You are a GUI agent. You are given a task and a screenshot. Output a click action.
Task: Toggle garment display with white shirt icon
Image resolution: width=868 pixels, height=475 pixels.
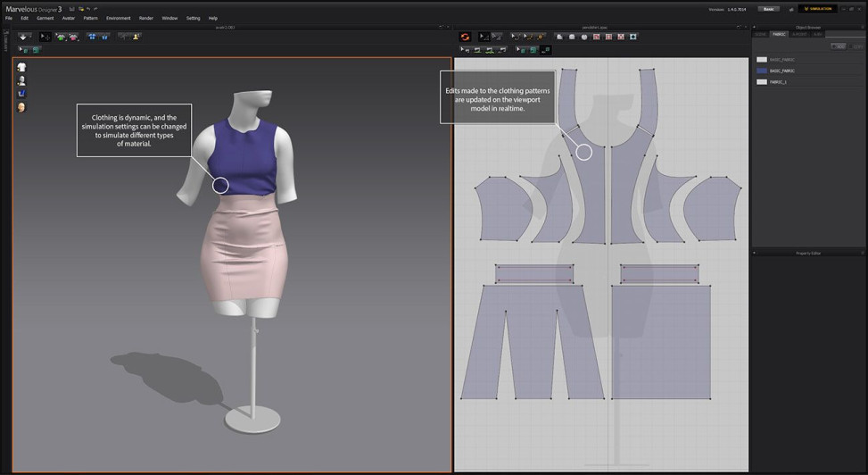pos(21,67)
